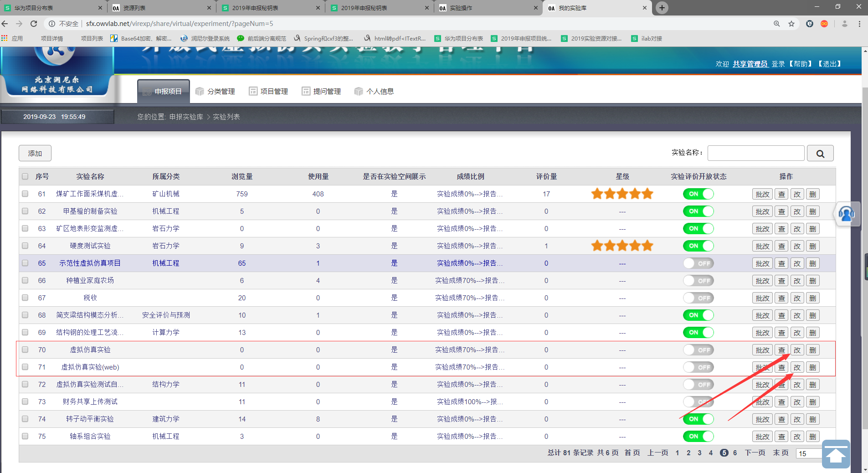The image size is (868, 473).
Task: Reload the page with refresh icon
Action: pos(34,24)
